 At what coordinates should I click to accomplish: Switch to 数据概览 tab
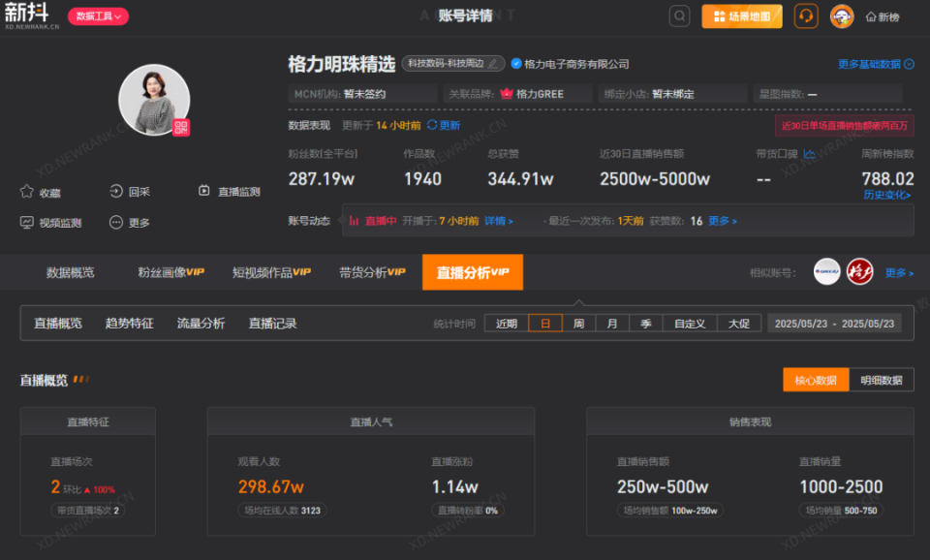70,272
